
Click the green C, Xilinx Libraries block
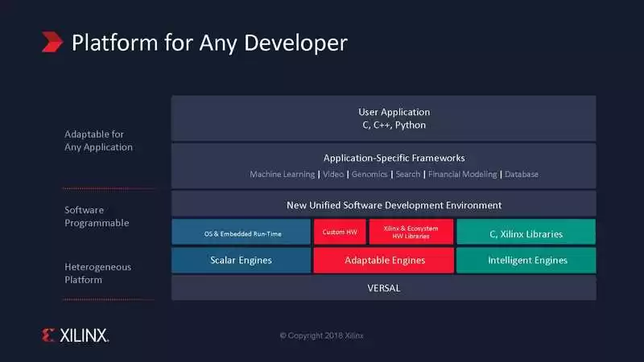coord(526,234)
